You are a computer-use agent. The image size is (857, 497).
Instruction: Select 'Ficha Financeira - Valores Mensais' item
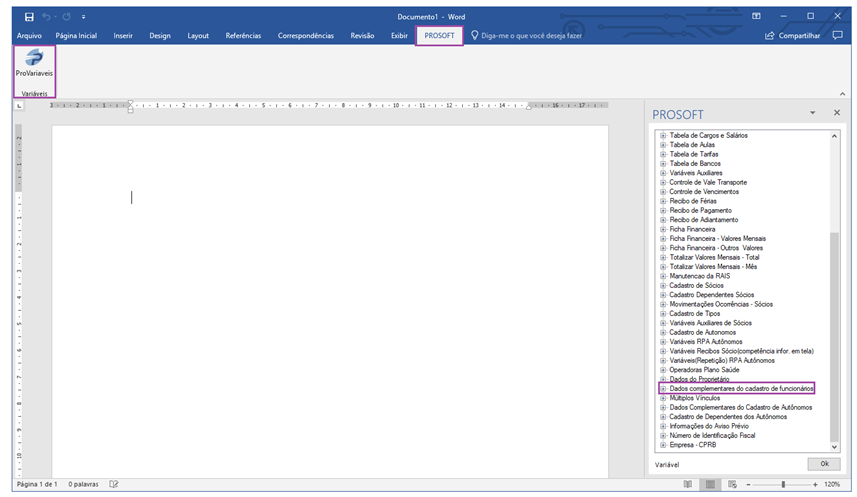718,238
